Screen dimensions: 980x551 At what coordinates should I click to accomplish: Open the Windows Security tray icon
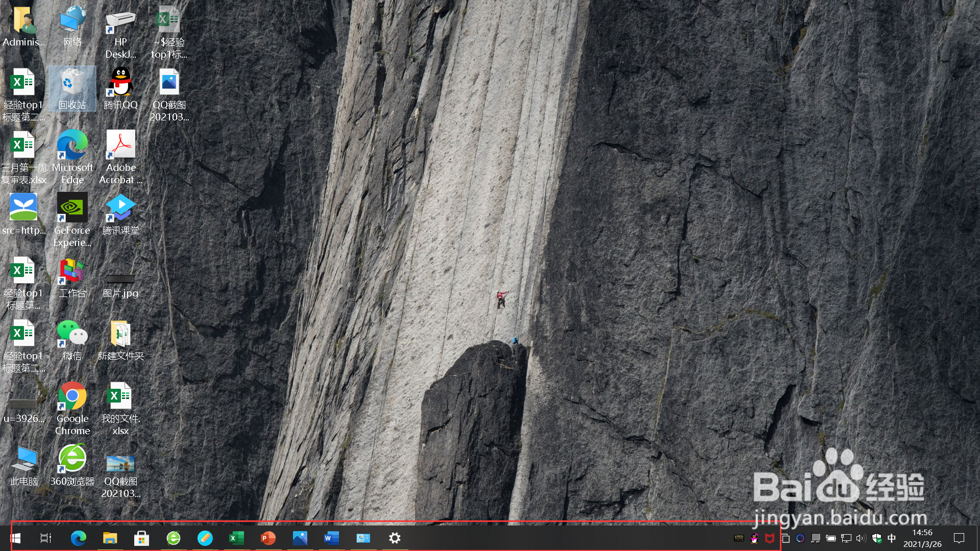877,538
